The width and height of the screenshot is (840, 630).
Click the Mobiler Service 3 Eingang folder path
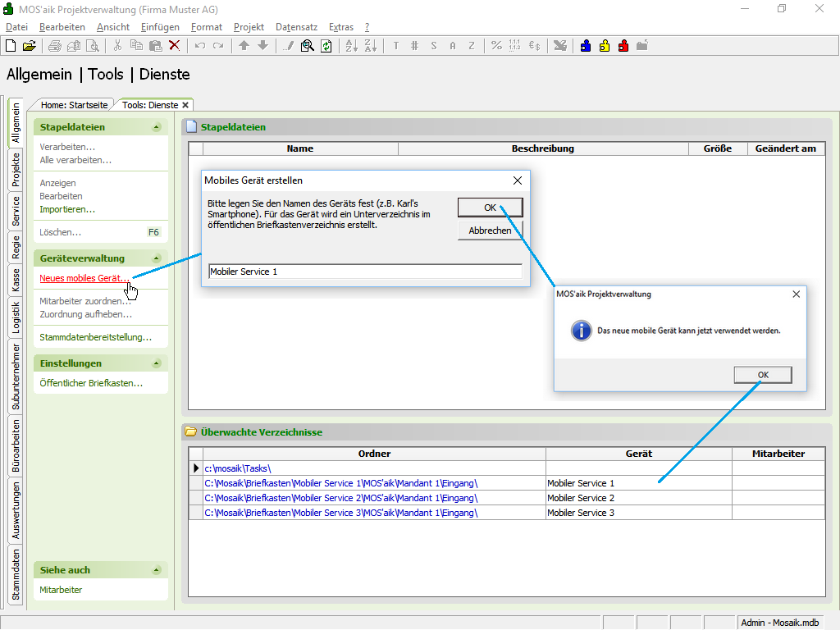pyautogui.click(x=341, y=514)
